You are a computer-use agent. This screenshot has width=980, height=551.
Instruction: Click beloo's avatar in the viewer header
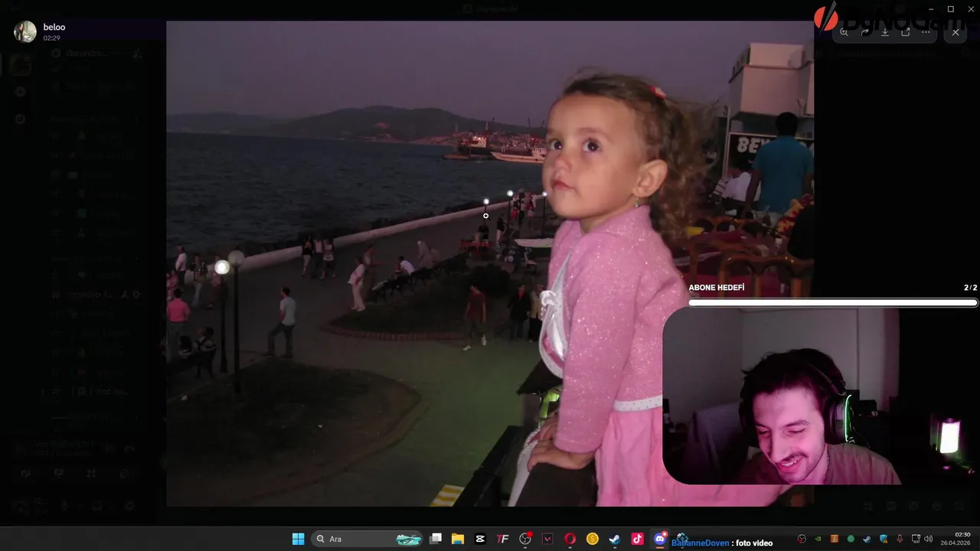[25, 31]
